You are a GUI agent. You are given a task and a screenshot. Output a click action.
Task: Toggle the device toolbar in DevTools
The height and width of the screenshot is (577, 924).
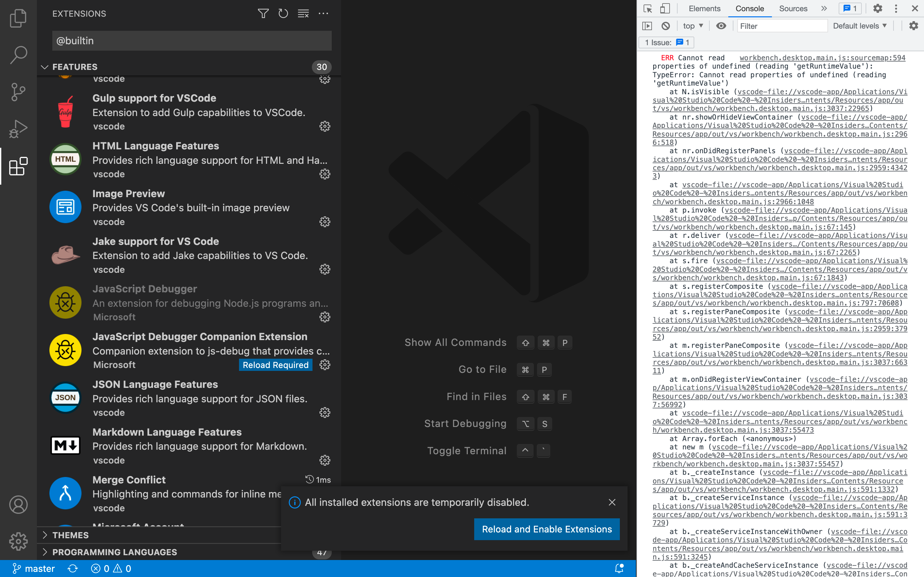point(664,8)
